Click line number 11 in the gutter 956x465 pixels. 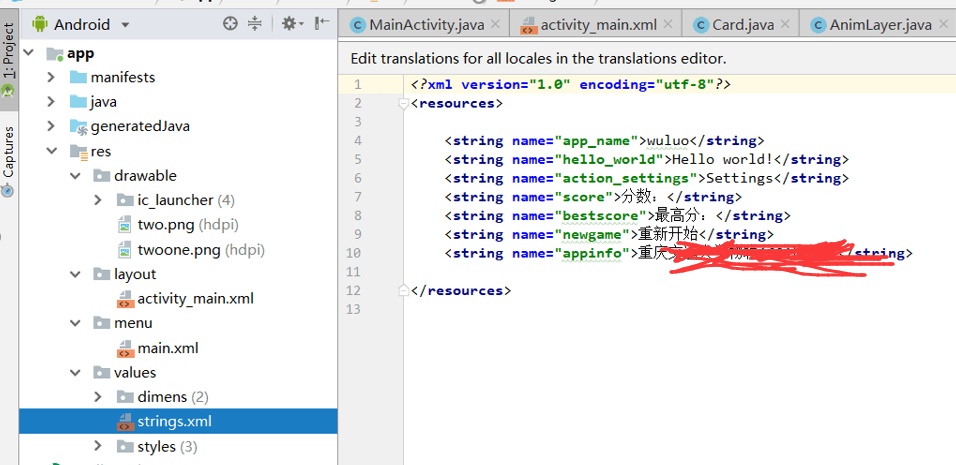click(x=355, y=272)
